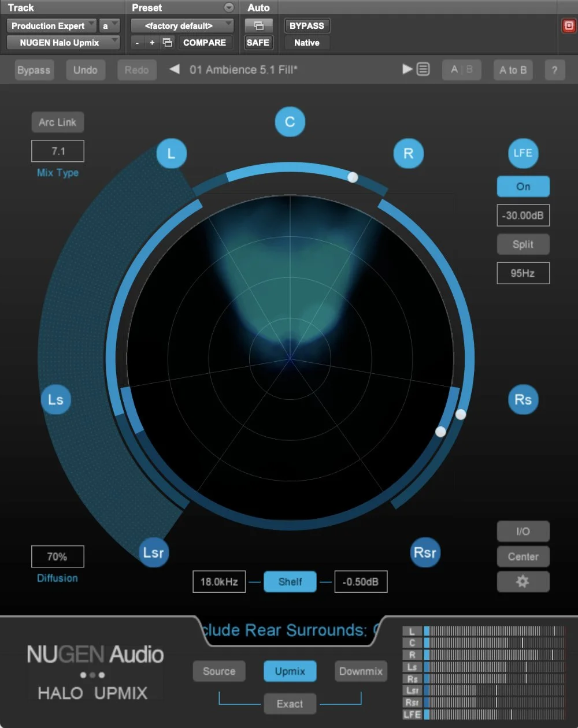This screenshot has width=578, height=728.
Task: Select the R right speaker node
Action: pyautogui.click(x=408, y=154)
